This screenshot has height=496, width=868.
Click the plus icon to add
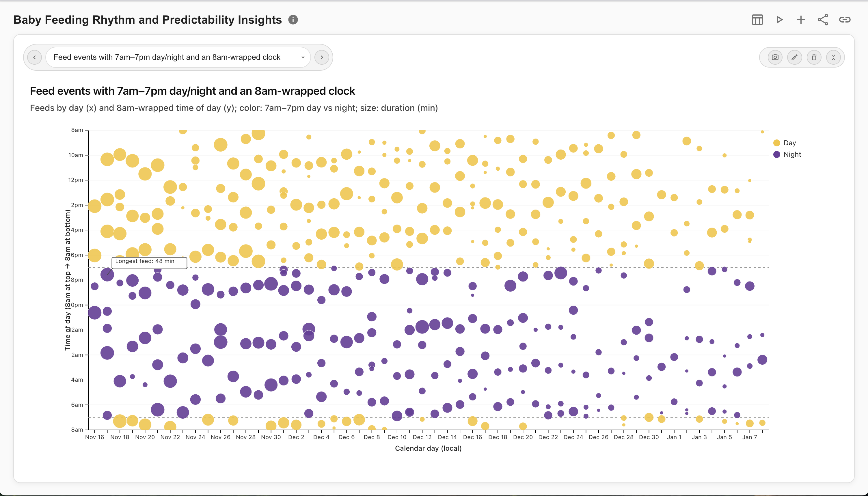[801, 20]
